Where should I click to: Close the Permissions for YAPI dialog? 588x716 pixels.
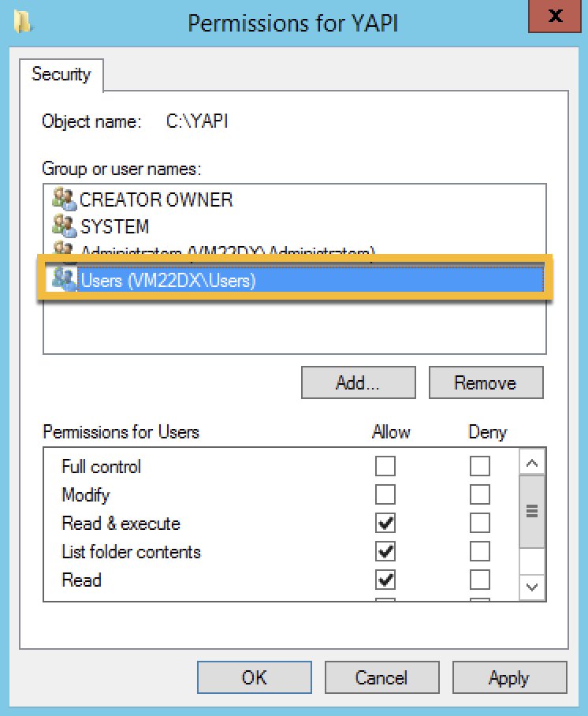pyautogui.click(x=555, y=16)
